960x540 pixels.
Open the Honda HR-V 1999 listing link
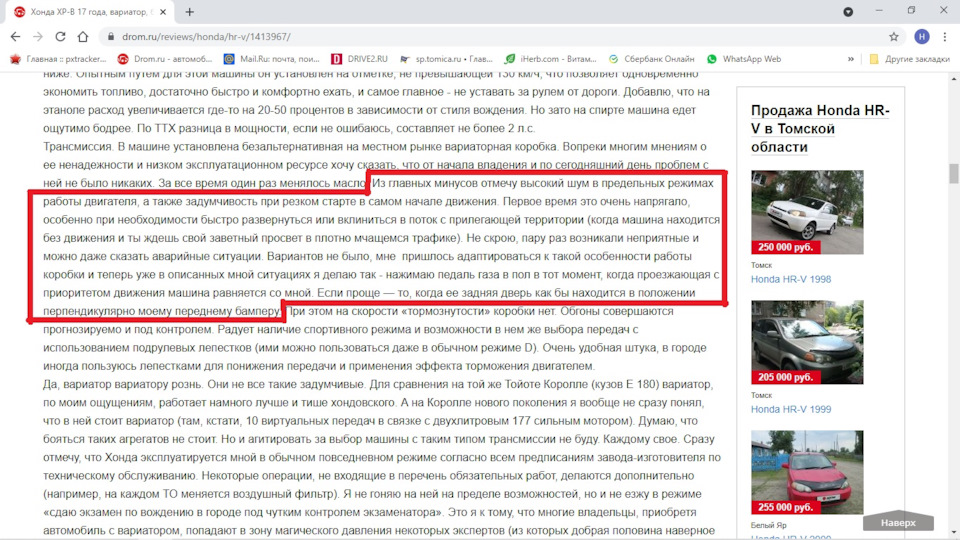[x=791, y=409]
